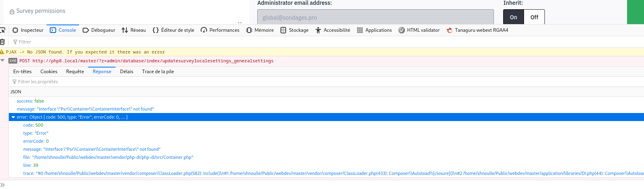Viewport: 644px width, 189px height.
Task: Click the element picker icon
Action: click(2, 30)
